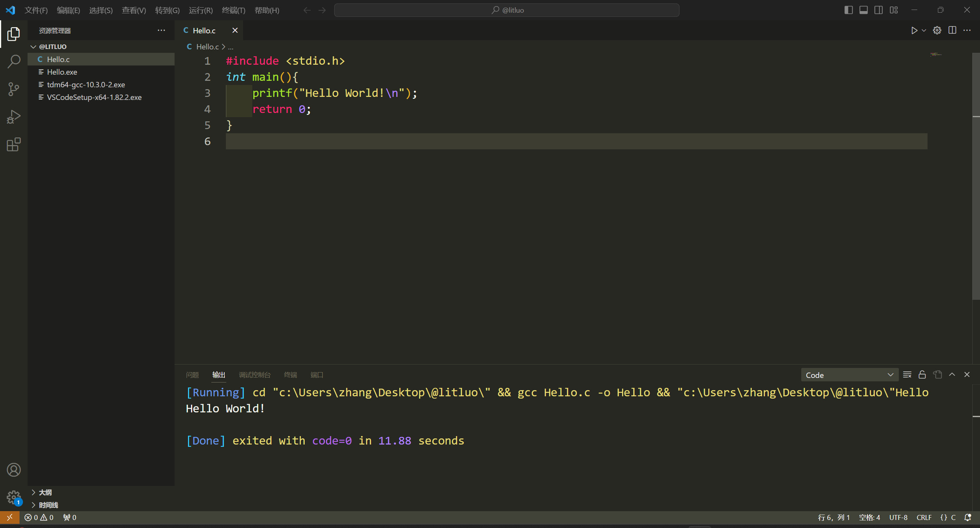
Task: Open notifications bell in status bar
Action: pos(968,517)
